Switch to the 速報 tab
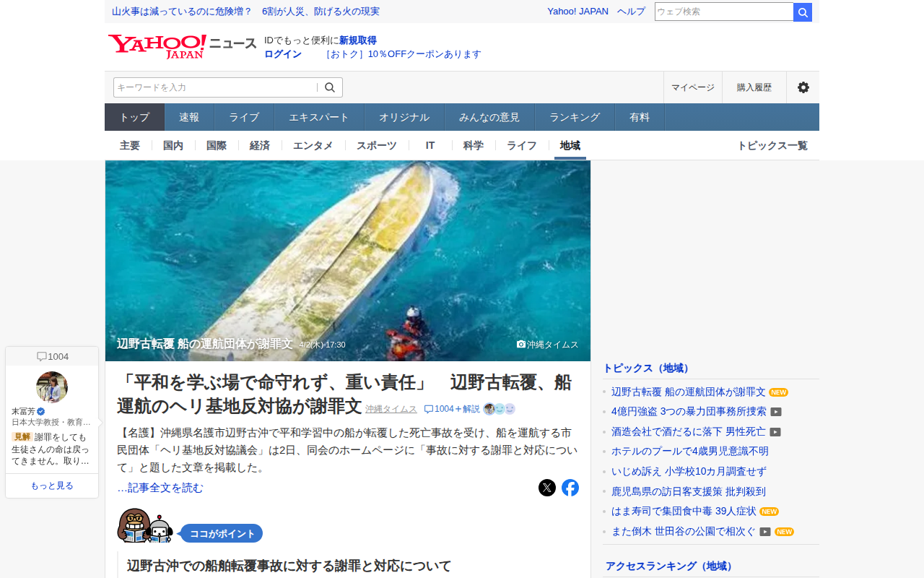This screenshot has width=924, height=578. point(189,117)
